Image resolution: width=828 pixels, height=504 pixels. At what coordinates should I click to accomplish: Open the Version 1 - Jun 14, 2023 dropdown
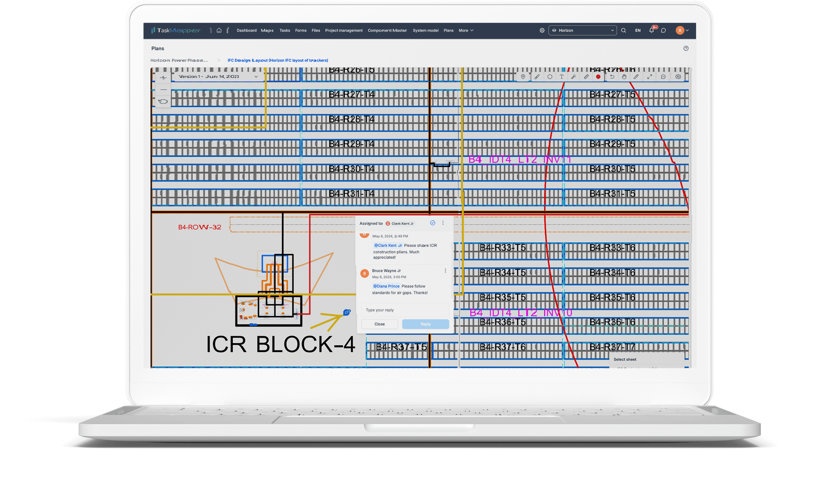pyautogui.click(x=218, y=77)
